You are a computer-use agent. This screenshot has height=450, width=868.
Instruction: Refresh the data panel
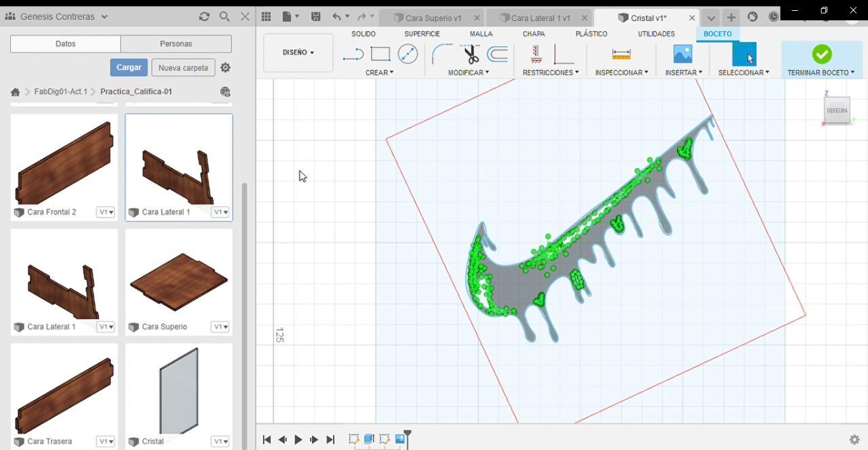pyautogui.click(x=204, y=16)
